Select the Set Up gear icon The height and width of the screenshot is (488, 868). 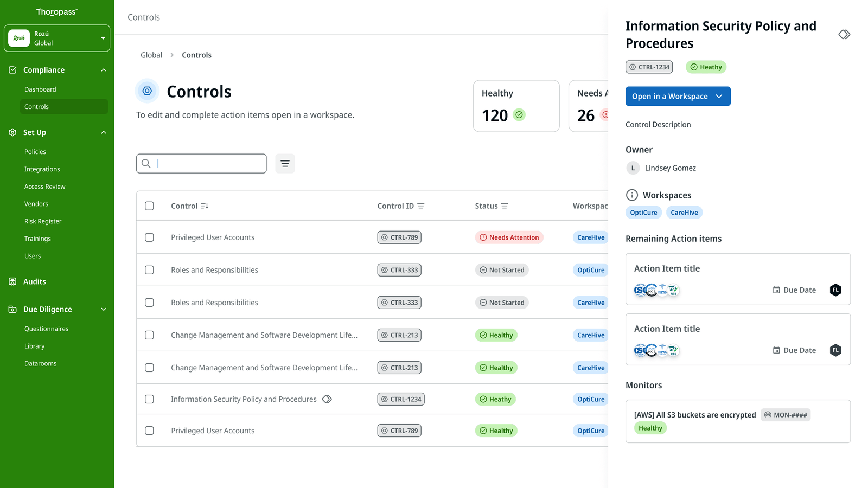point(12,132)
